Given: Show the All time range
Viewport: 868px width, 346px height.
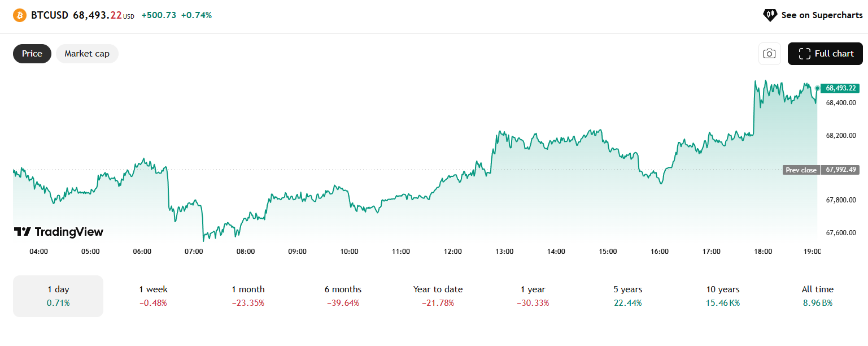Looking at the screenshot, I should pos(817,296).
